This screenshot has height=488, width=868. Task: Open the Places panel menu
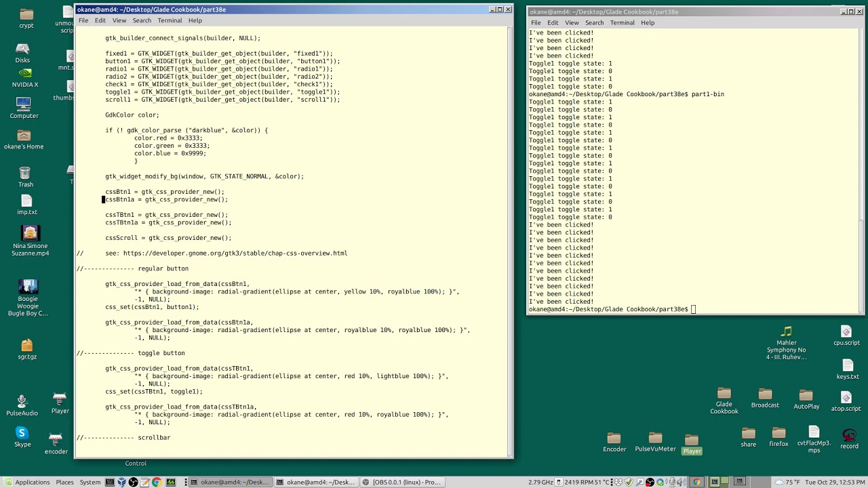tap(64, 482)
